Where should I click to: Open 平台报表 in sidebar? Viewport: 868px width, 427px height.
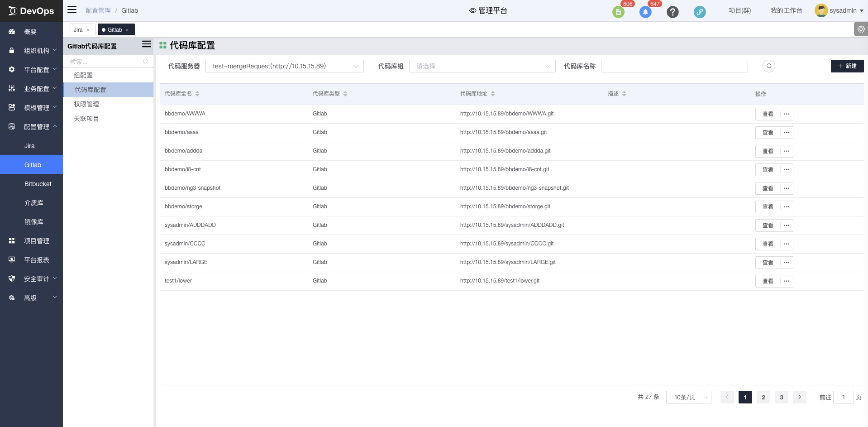(31, 260)
